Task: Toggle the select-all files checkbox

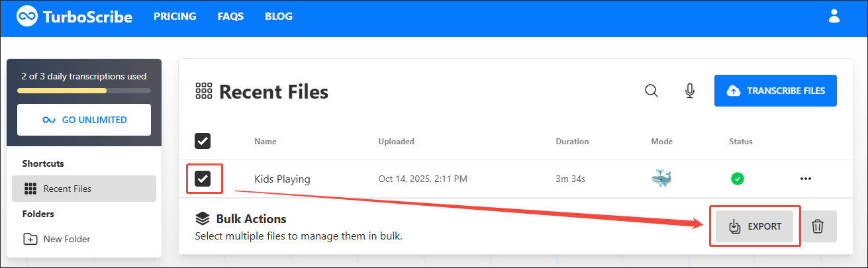Action: click(203, 141)
